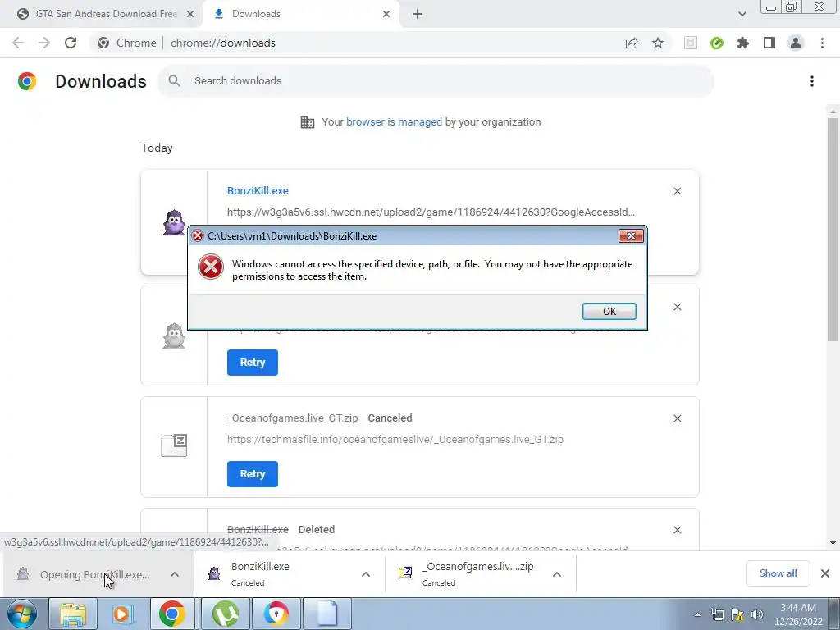Screen dimensions: 840x630
Task: Click the colorful keyhole taskbar app icon
Action: [x=276, y=614]
